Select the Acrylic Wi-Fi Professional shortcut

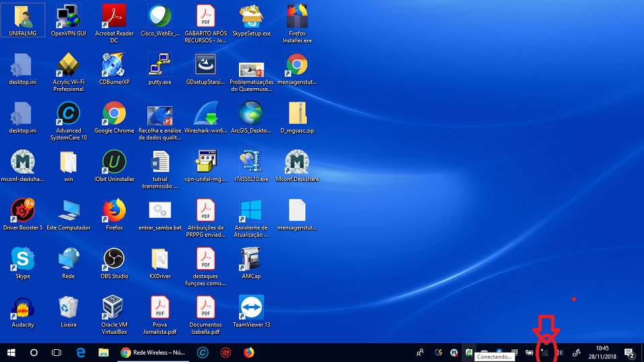68,72
